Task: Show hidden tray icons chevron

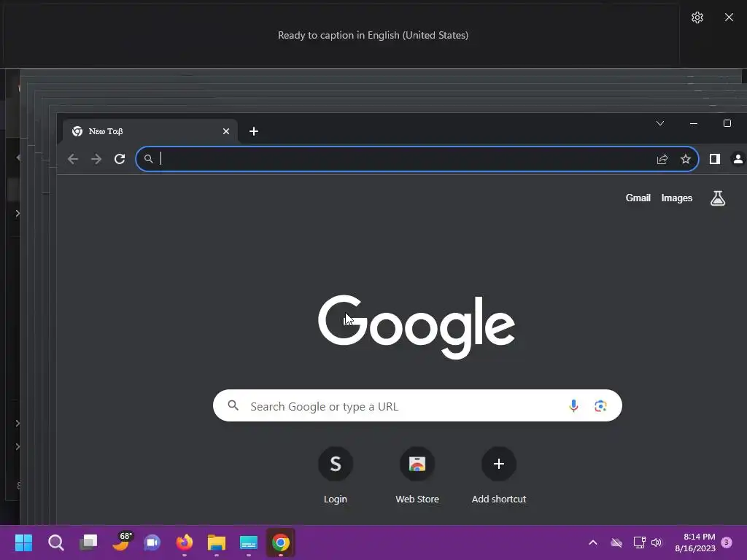Action: (593, 542)
